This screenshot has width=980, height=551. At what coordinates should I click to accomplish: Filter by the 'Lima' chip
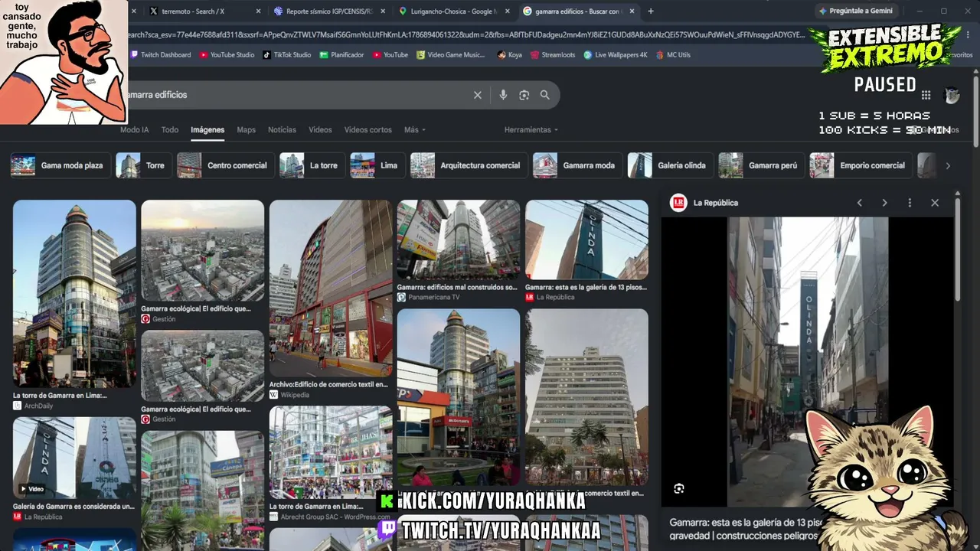click(377, 165)
